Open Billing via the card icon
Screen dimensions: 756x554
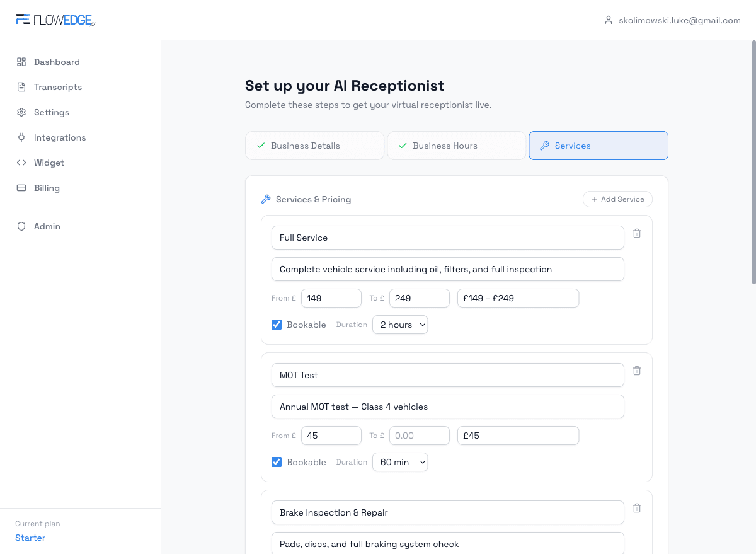pos(21,188)
